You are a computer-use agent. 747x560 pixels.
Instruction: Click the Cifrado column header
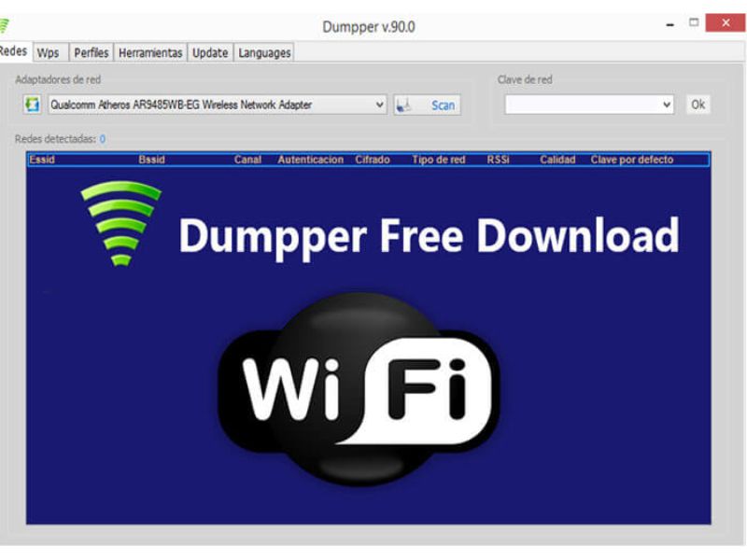point(373,160)
